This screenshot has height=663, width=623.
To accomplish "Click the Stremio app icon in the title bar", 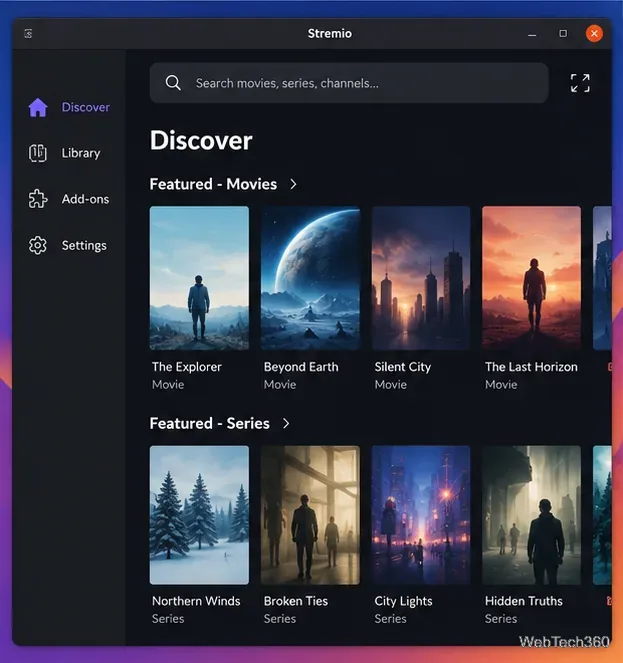I will point(28,33).
